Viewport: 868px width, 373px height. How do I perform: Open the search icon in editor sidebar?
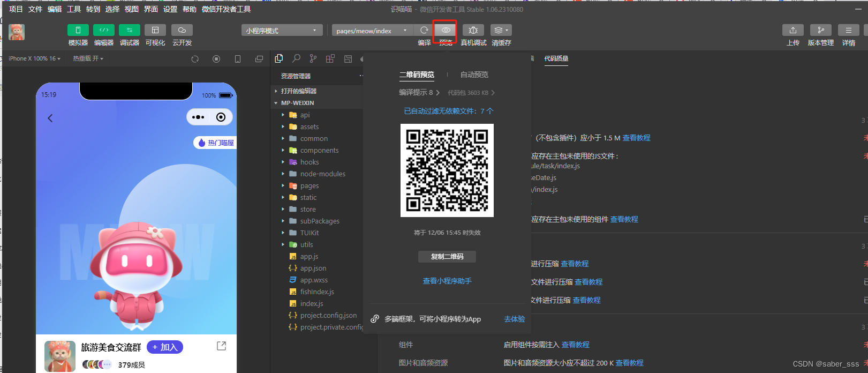296,58
